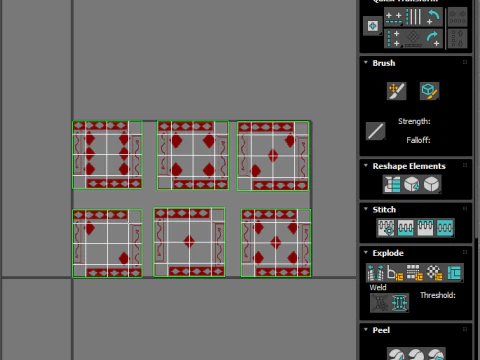This screenshot has width=480, height=360.
Task: Click the Space Vertically icon
Action: (457, 39)
